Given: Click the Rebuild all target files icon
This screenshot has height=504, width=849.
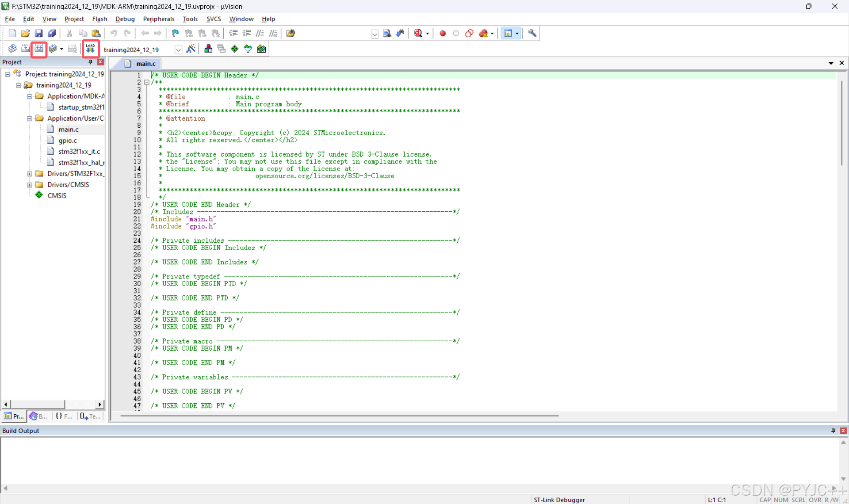Looking at the screenshot, I should tap(39, 49).
